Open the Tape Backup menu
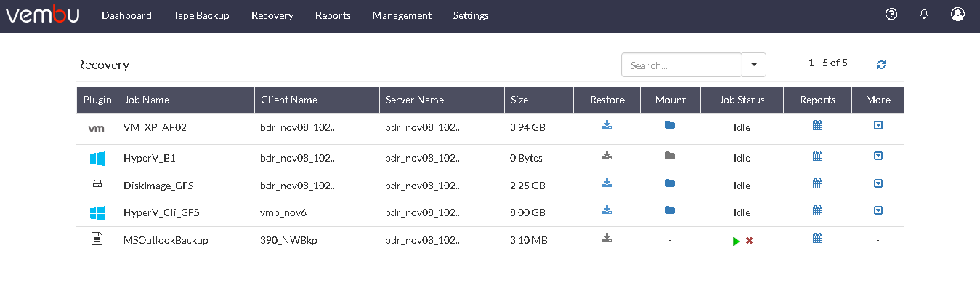 [x=201, y=15]
